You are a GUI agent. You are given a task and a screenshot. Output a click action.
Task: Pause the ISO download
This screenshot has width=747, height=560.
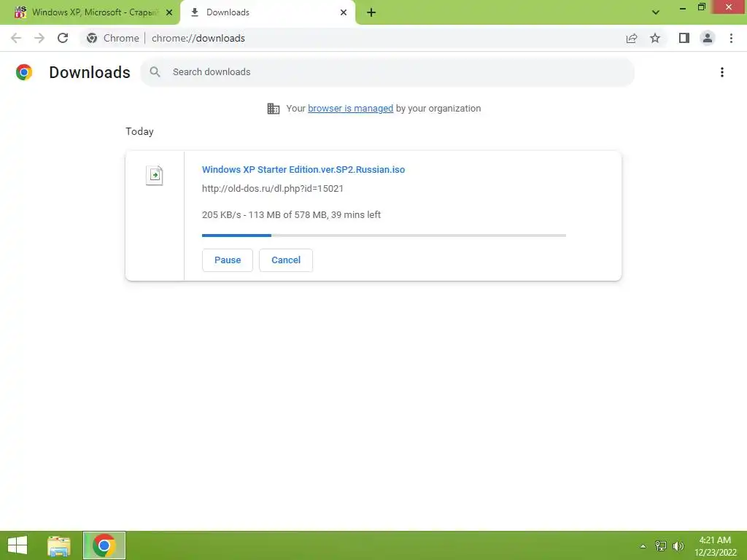[228, 260]
